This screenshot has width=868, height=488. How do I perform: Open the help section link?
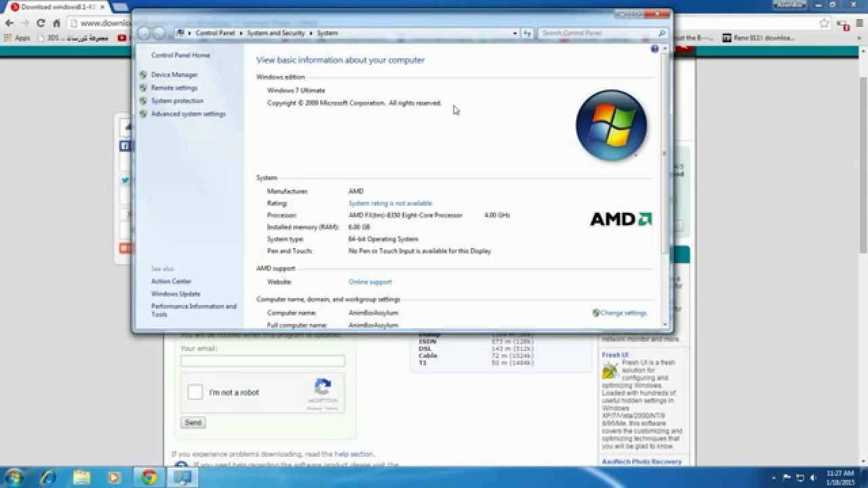[x=353, y=454]
